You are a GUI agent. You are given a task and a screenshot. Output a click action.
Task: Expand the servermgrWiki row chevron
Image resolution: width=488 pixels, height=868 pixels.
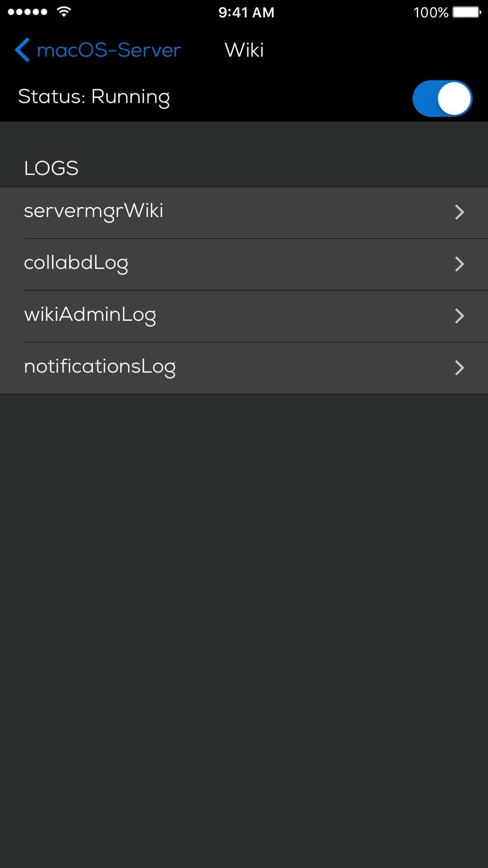tap(459, 212)
